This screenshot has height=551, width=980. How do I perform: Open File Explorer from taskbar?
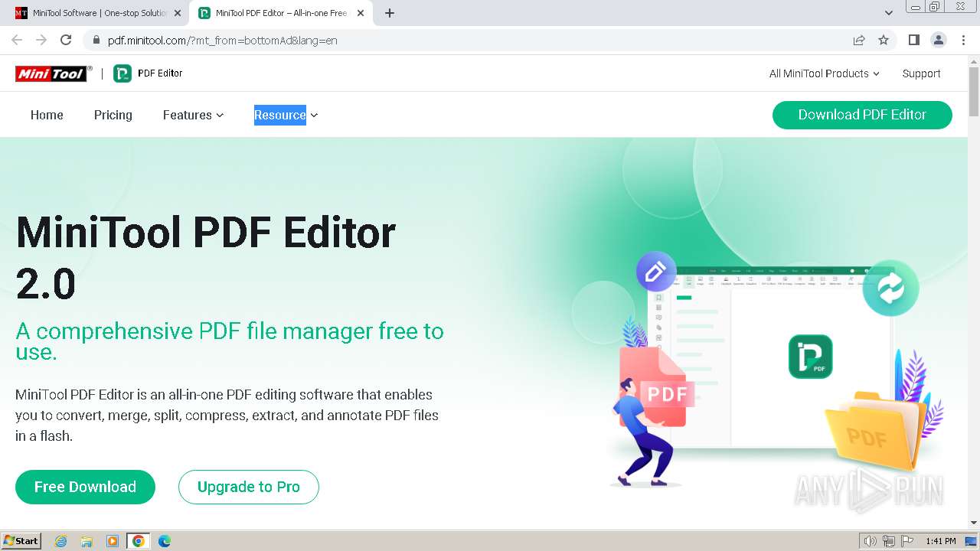pyautogui.click(x=87, y=541)
